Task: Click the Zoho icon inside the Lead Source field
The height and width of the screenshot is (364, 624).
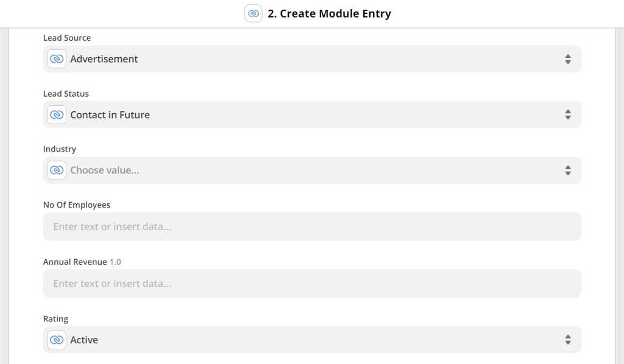Action: click(x=56, y=59)
